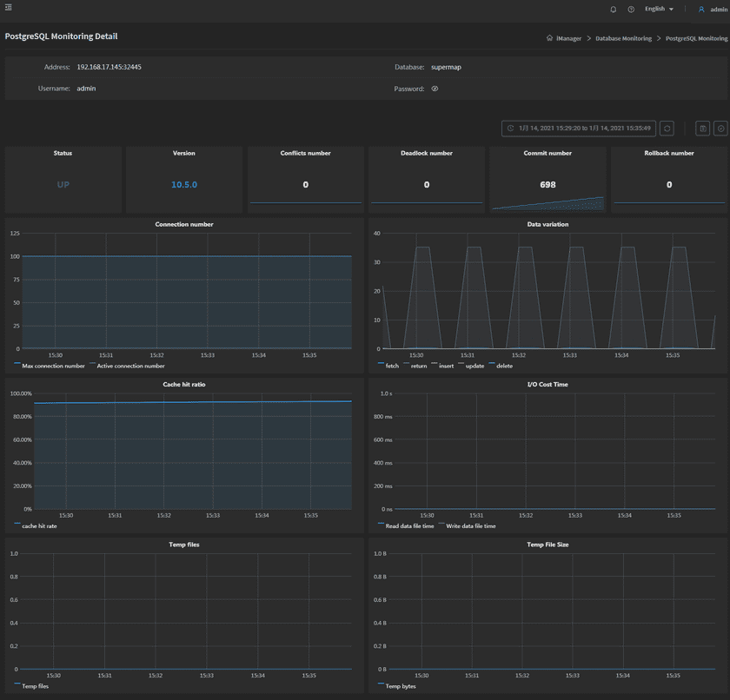Open the report export icon beside the refresh control

(x=702, y=128)
